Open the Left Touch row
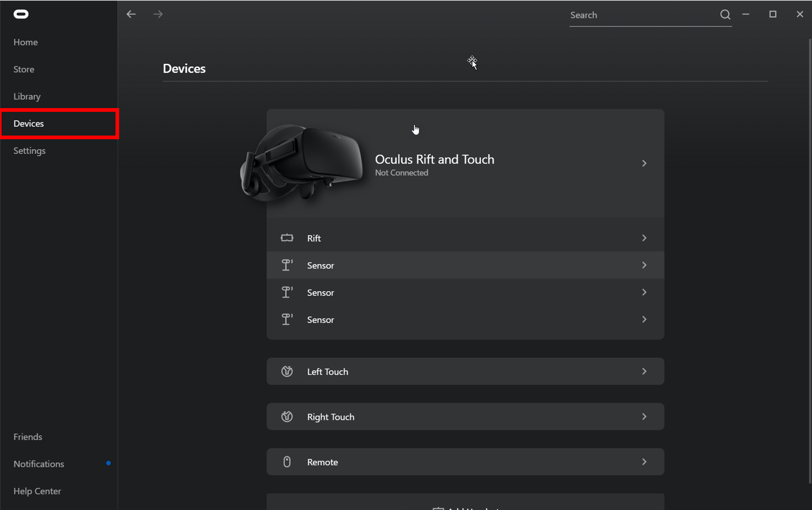Image resolution: width=812 pixels, height=510 pixels. (465, 371)
